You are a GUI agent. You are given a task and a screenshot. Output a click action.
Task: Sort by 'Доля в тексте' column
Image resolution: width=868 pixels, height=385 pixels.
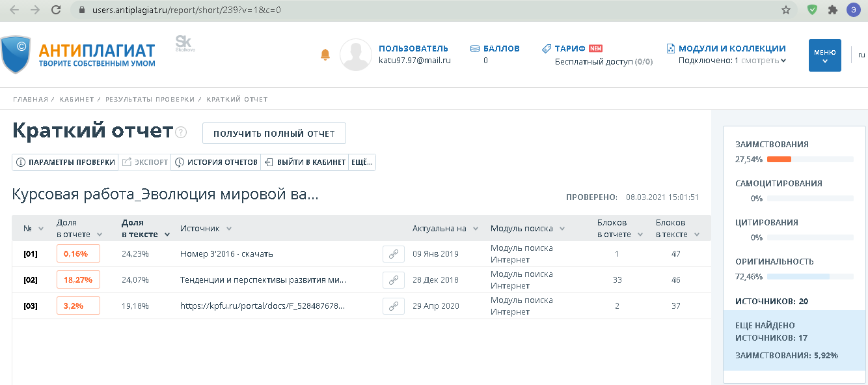pos(145,229)
